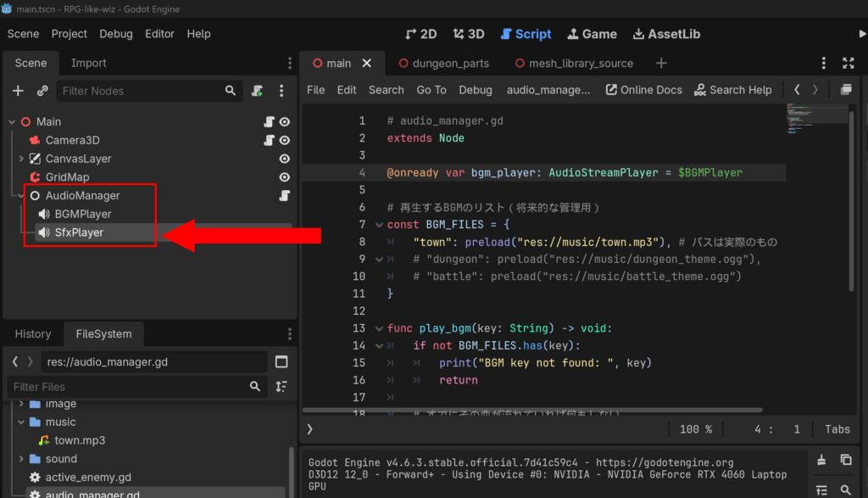Fold the if block at line 14
The width and height of the screenshot is (868, 498).
click(x=379, y=345)
